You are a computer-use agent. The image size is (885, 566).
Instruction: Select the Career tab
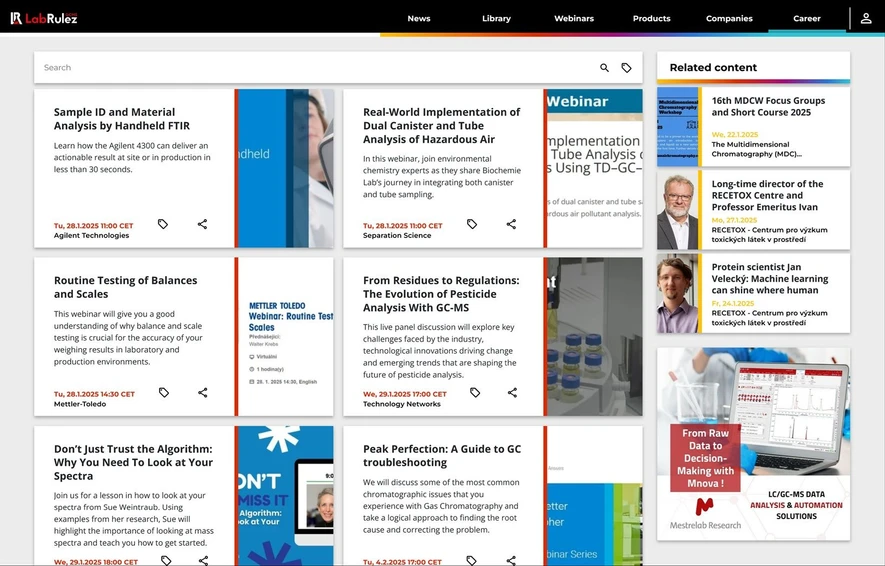pos(807,18)
